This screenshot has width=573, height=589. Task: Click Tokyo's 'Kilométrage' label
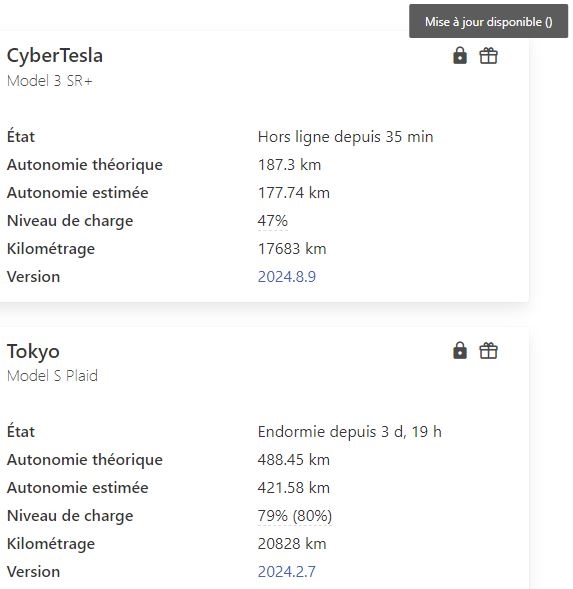51,544
